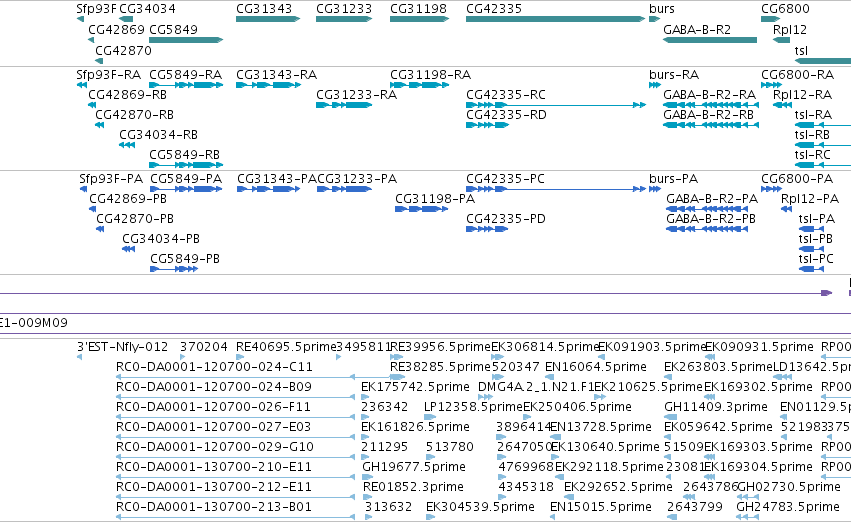851x522 pixels.
Task: Click EST RC0-DA0001-120700-024-C11 label
Action: (214, 367)
